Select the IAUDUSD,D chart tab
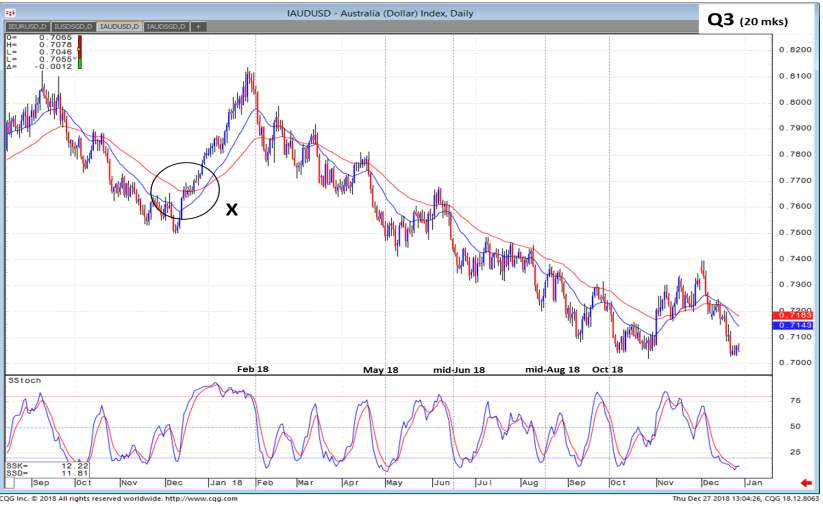 tap(120, 27)
